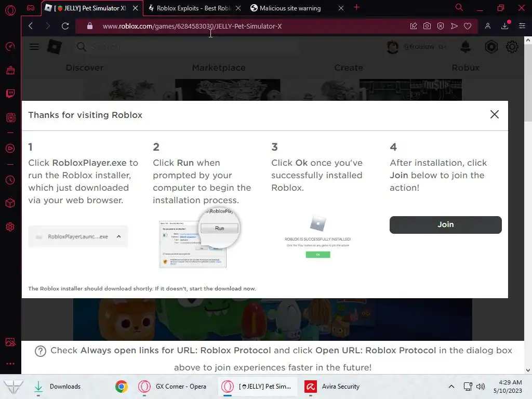This screenshot has width=532, height=399.
Task: Open History clock icon in sidebar
Action: coord(10,180)
